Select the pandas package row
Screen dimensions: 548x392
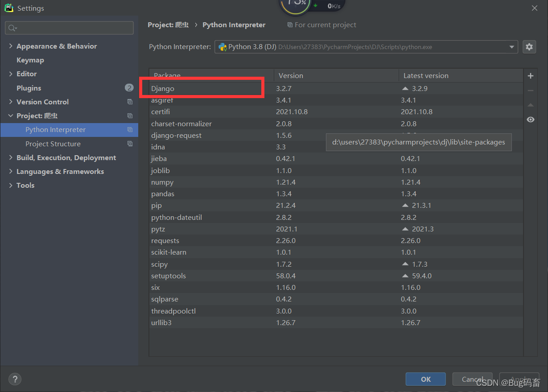point(336,194)
